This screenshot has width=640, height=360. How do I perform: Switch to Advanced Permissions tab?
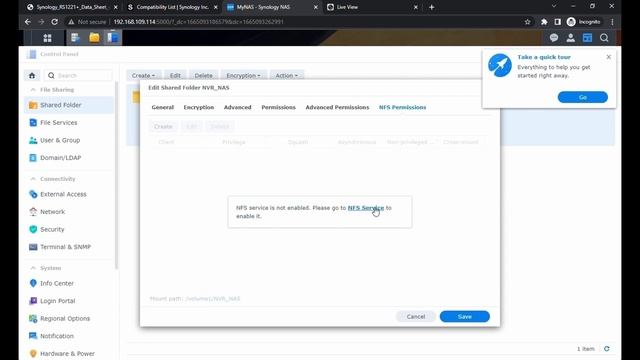pos(337,107)
